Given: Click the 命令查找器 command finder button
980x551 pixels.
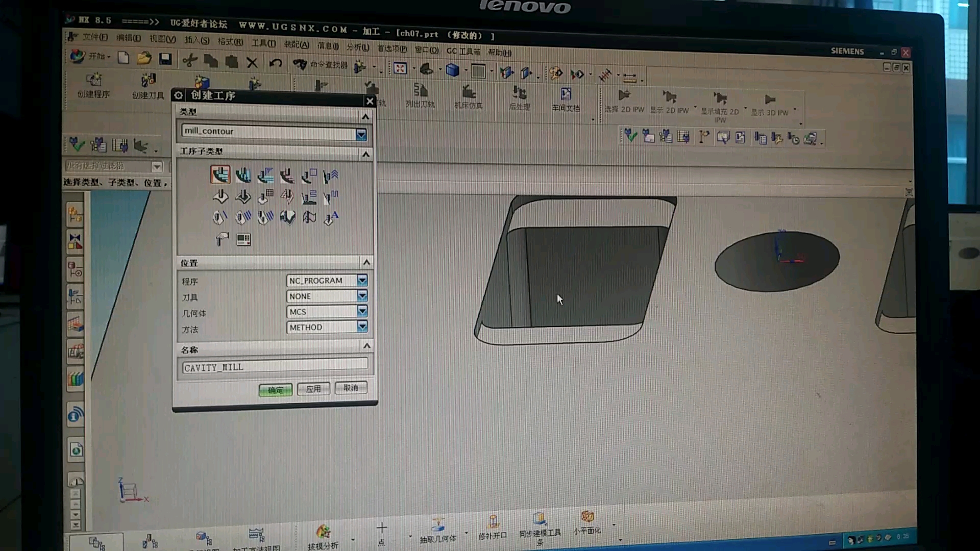Looking at the screenshot, I should click(x=322, y=65).
